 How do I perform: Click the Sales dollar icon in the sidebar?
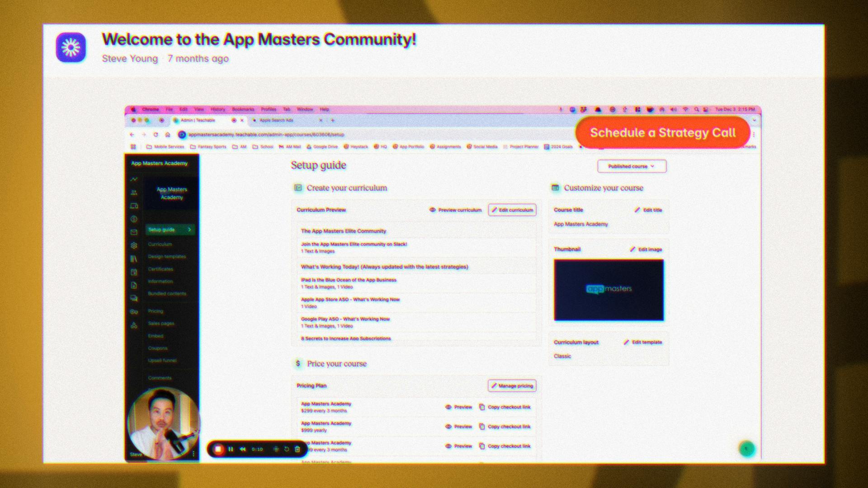pyautogui.click(x=134, y=219)
